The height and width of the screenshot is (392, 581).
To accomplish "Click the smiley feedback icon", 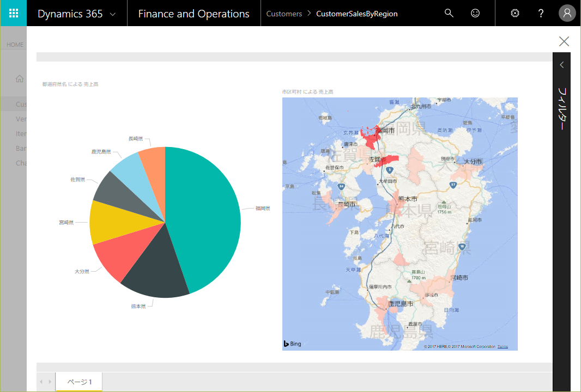I will [475, 13].
